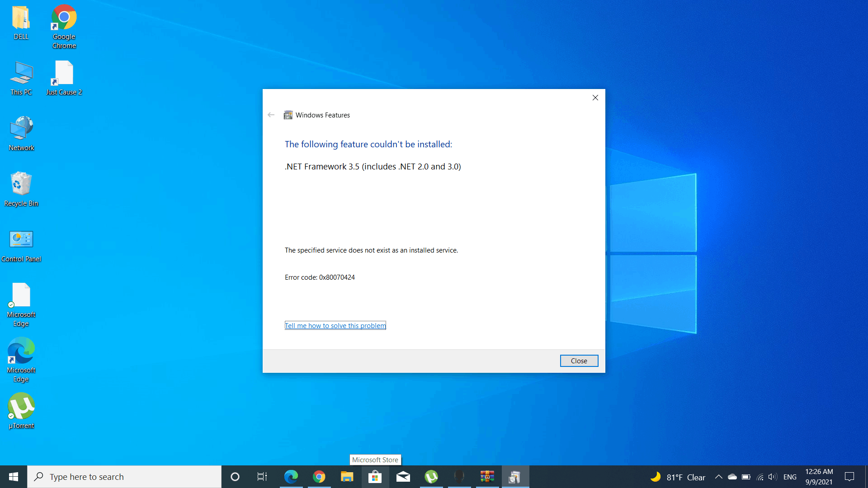868x488 pixels.
Task: Open the Windows Start menu
Action: (x=14, y=477)
